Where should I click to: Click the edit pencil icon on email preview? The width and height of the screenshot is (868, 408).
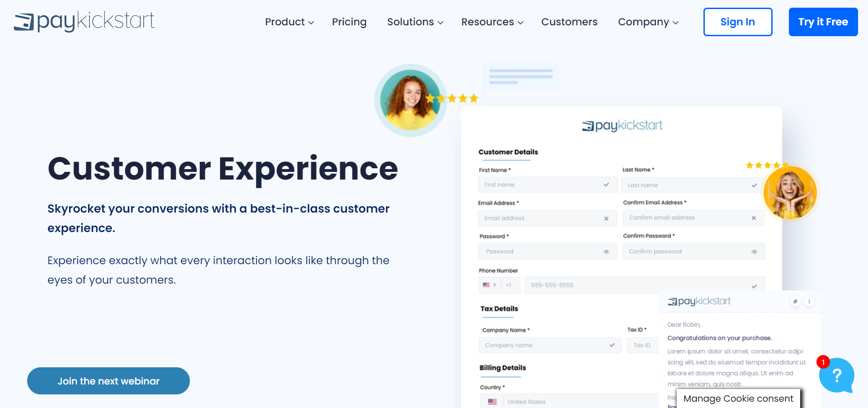(x=795, y=301)
